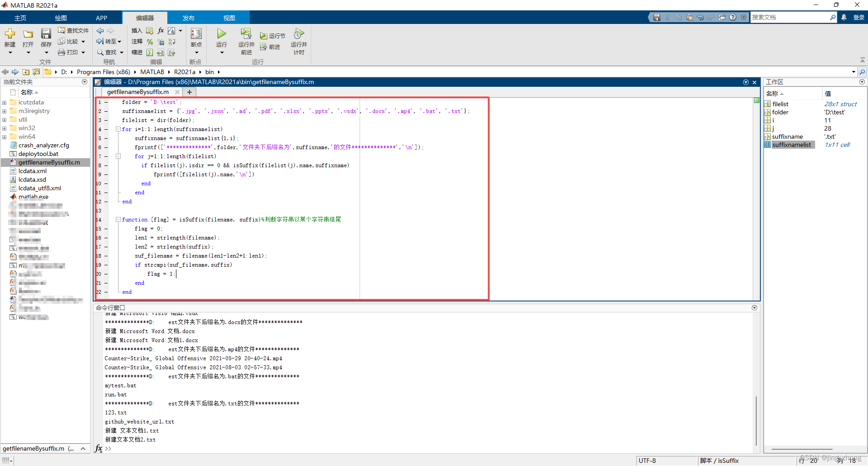Switch to the 绘图 (Plots) tab
The width and height of the screenshot is (868, 466).
coord(61,18)
